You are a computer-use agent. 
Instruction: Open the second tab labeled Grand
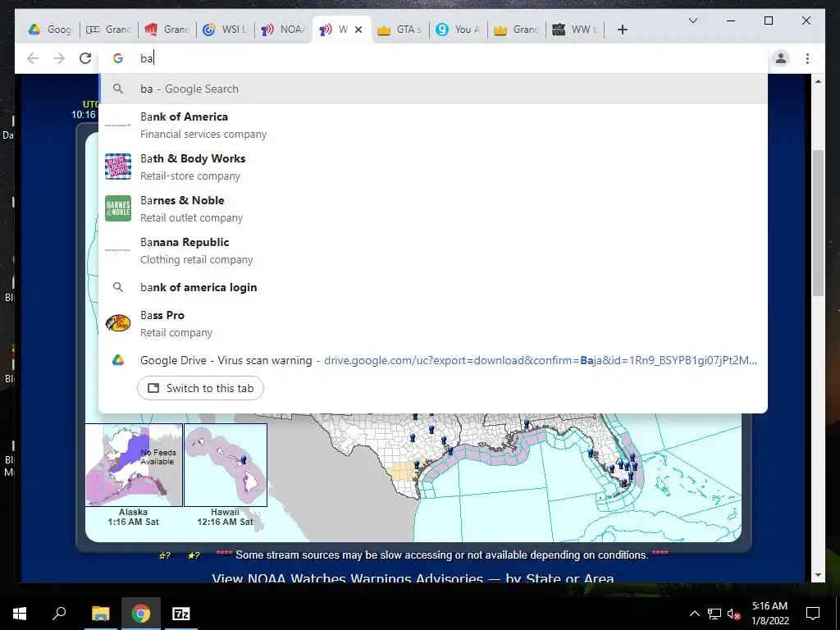(x=167, y=30)
